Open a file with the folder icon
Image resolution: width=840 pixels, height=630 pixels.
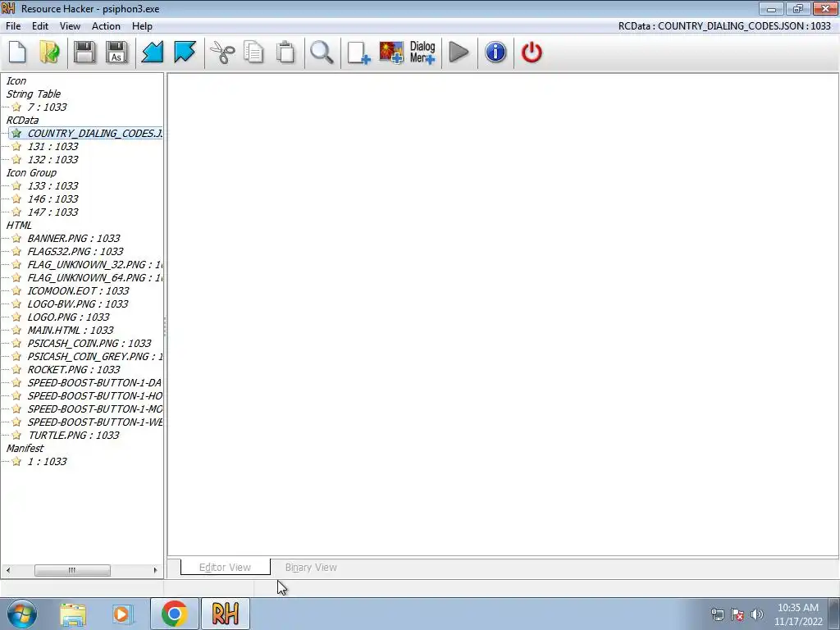(49, 52)
